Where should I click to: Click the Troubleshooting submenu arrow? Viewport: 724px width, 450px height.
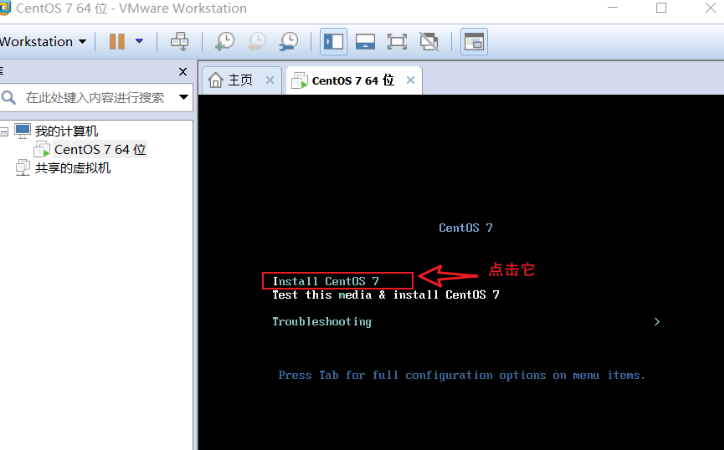[x=657, y=322]
